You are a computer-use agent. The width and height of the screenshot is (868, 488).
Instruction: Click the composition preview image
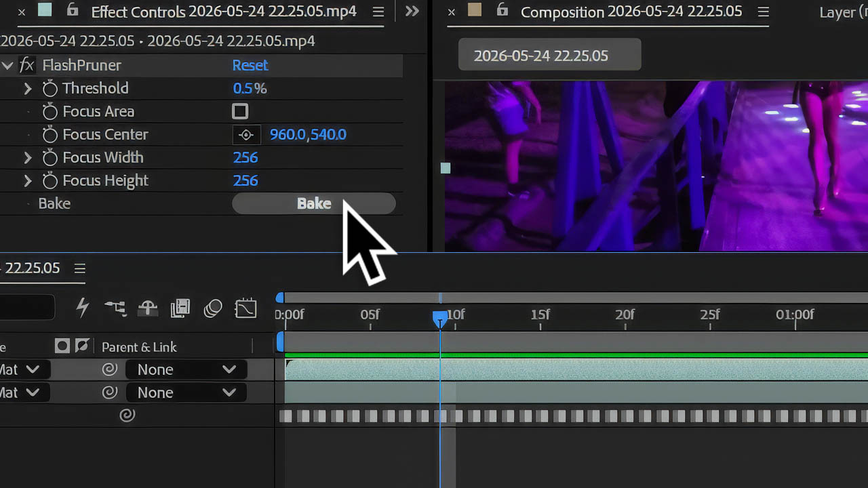tap(656, 166)
